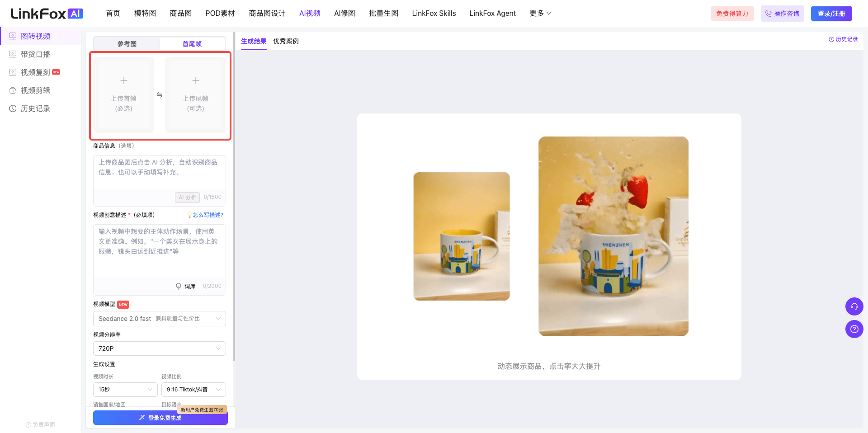
Task: Open 批量生图 in top navigation
Action: (x=383, y=14)
